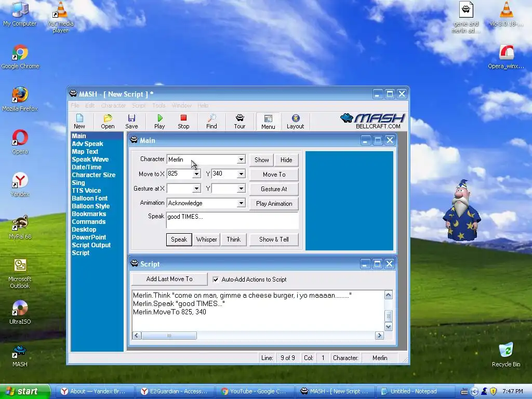The height and width of the screenshot is (399, 532).
Task: Open Microsoft Outlook desktop shortcut
Action: (x=20, y=273)
